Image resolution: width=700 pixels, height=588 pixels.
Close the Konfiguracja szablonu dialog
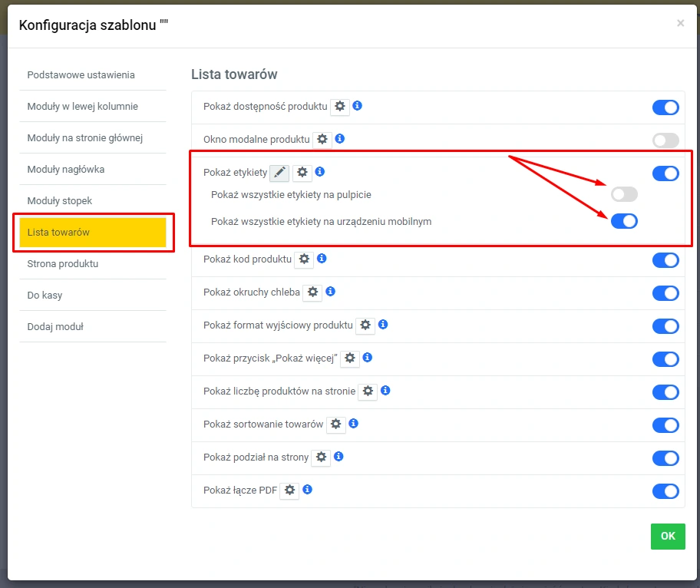[680, 24]
